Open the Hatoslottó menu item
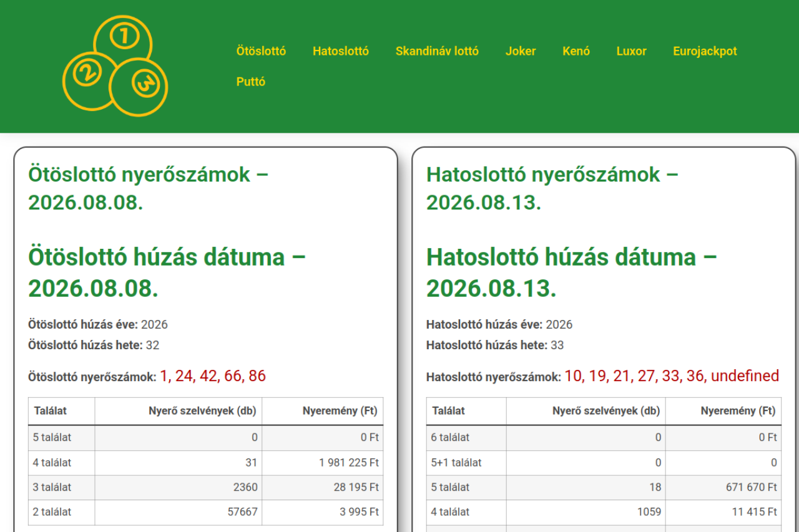 point(341,51)
